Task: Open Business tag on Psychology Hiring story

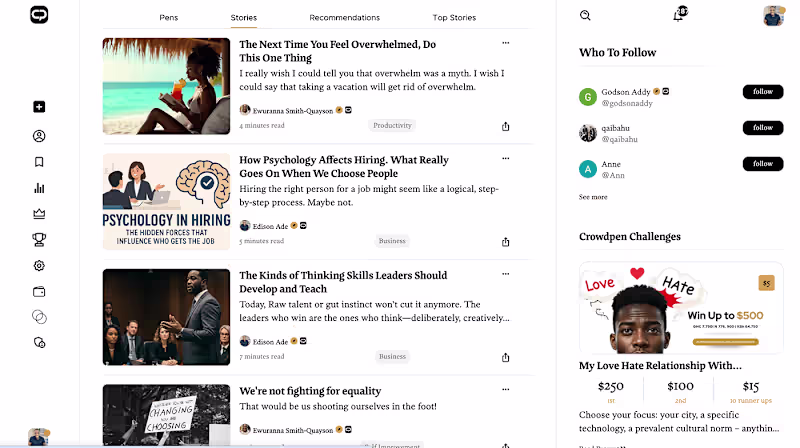Action: coord(392,241)
